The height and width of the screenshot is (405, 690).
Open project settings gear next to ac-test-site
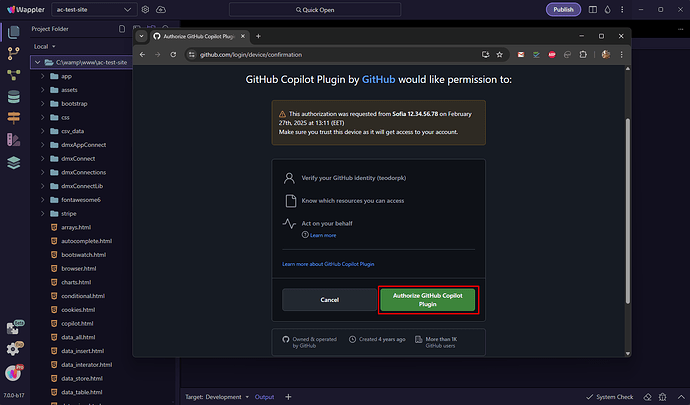[x=145, y=9]
